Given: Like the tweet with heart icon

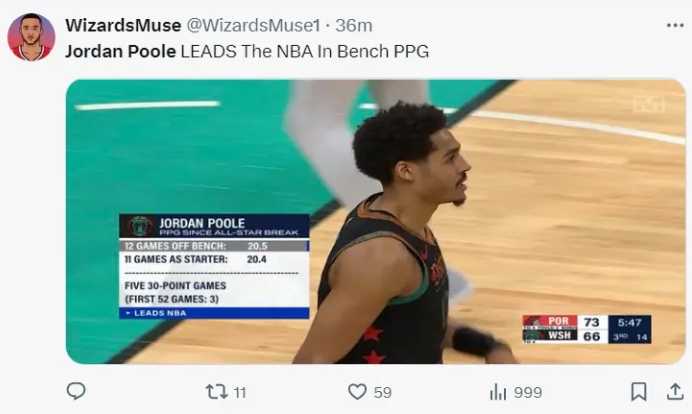Looking at the screenshot, I should click(x=357, y=391).
